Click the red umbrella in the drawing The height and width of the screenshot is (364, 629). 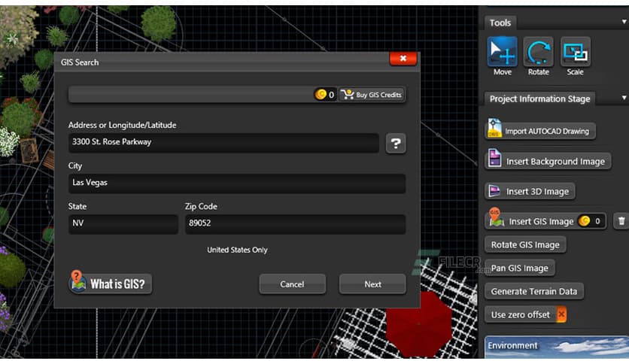tap(418, 323)
